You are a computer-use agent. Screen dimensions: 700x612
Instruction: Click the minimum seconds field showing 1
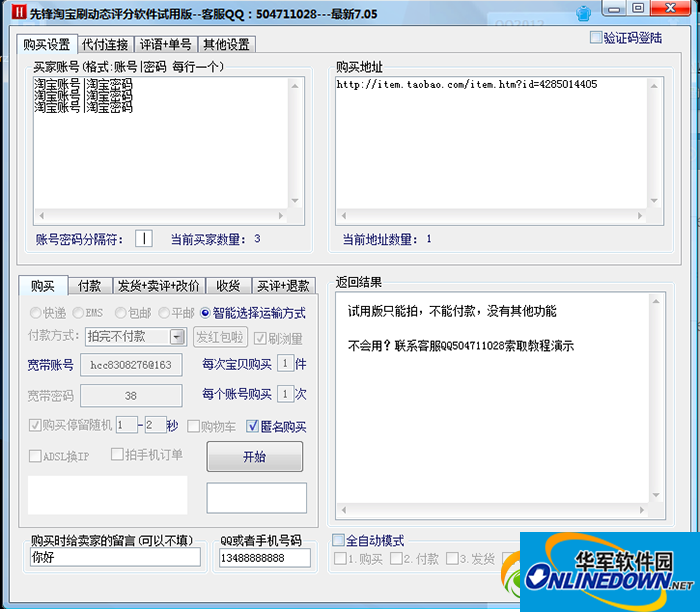(x=126, y=425)
